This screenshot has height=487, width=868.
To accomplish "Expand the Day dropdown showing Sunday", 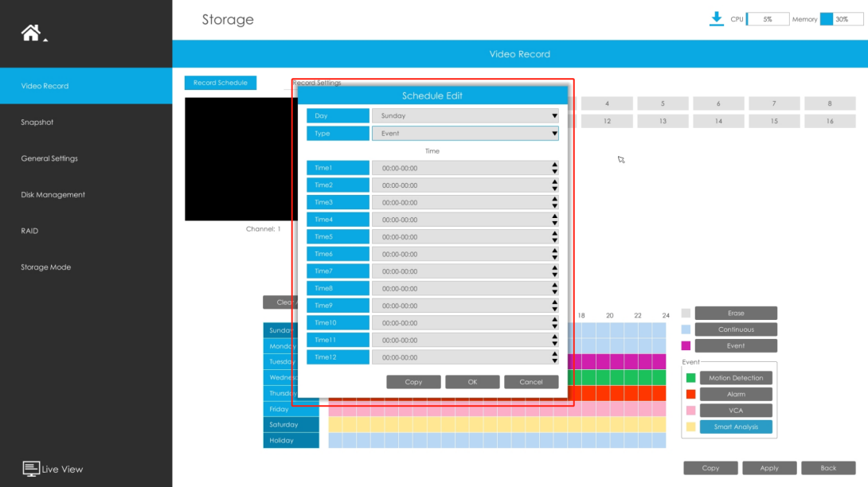I will [465, 115].
